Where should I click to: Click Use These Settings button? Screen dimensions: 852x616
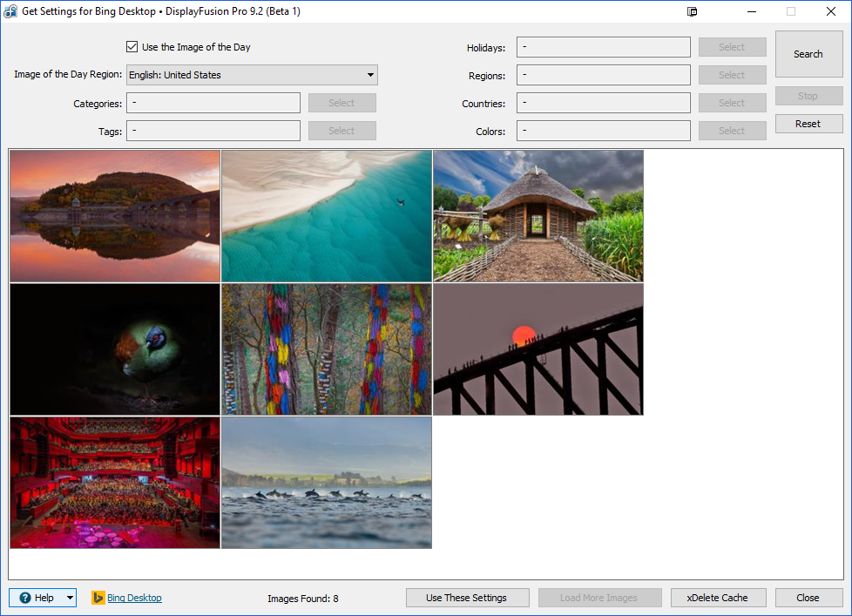(466, 598)
